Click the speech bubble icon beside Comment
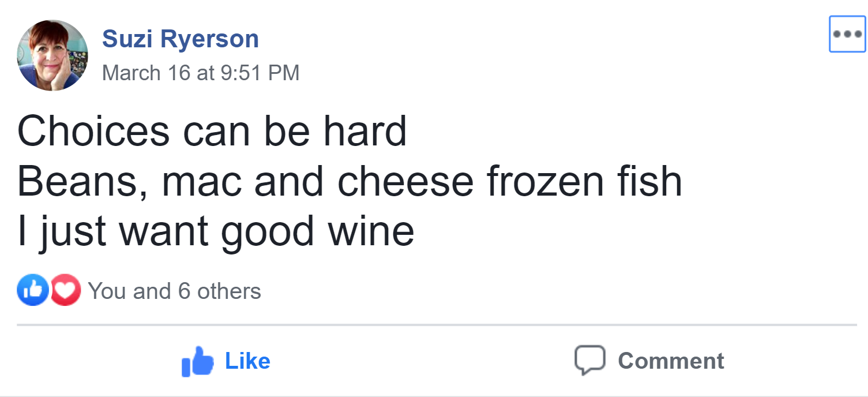868x397 pixels. (x=589, y=361)
